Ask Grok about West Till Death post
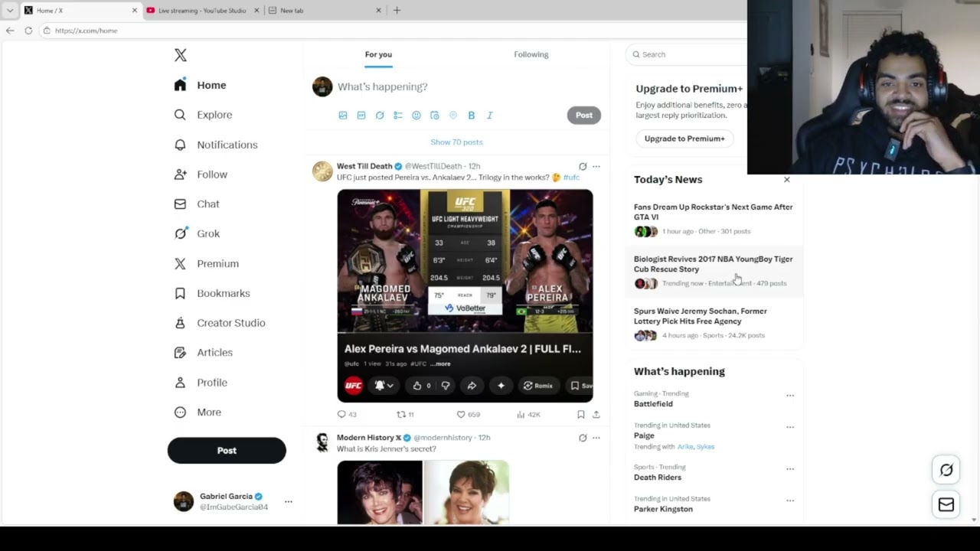 [x=583, y=166]
